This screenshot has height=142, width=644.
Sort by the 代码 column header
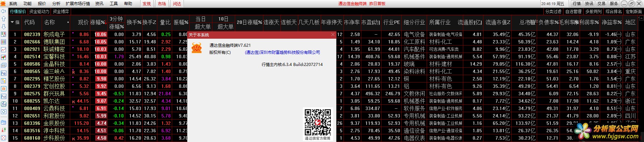[30, 23]
